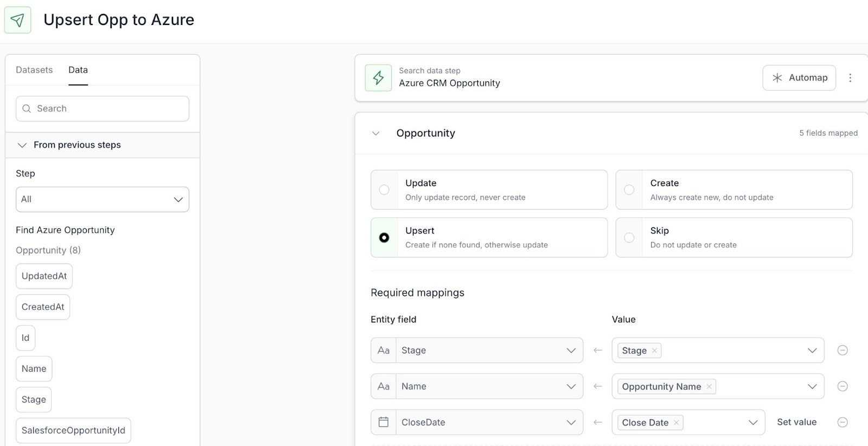868x446 pixels.
Task: Clear the Opportunity Name value chip
Action: click(709, 386)
